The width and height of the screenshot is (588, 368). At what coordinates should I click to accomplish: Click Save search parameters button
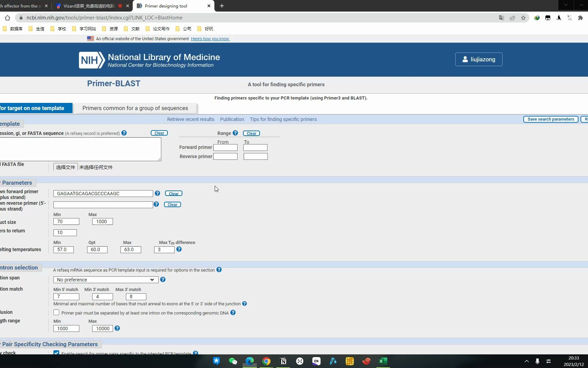coord(551,119)
